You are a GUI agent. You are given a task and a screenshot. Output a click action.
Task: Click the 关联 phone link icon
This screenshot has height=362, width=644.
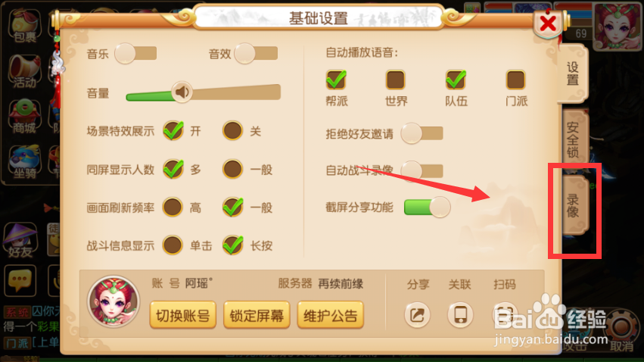pos(460,315)
